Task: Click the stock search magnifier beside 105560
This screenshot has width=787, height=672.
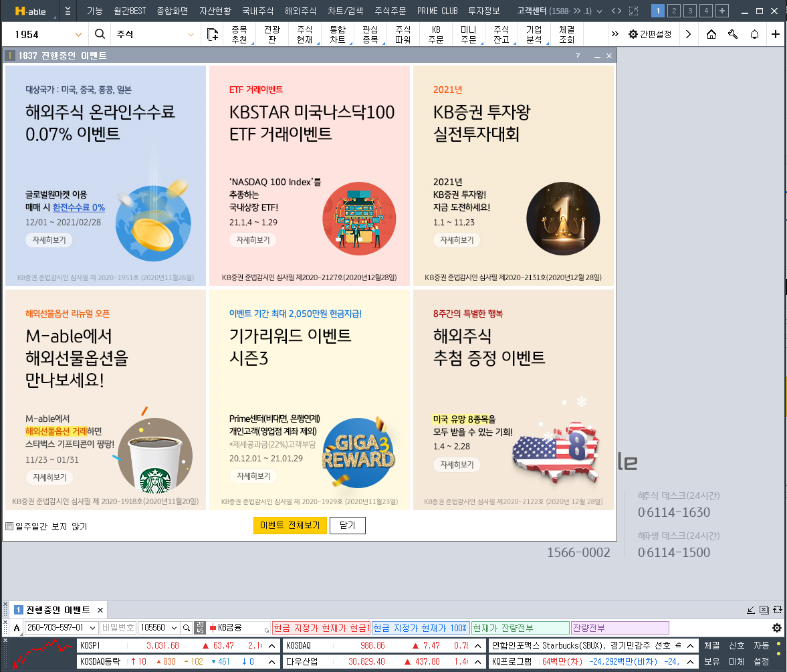Action: click(187, 628)
